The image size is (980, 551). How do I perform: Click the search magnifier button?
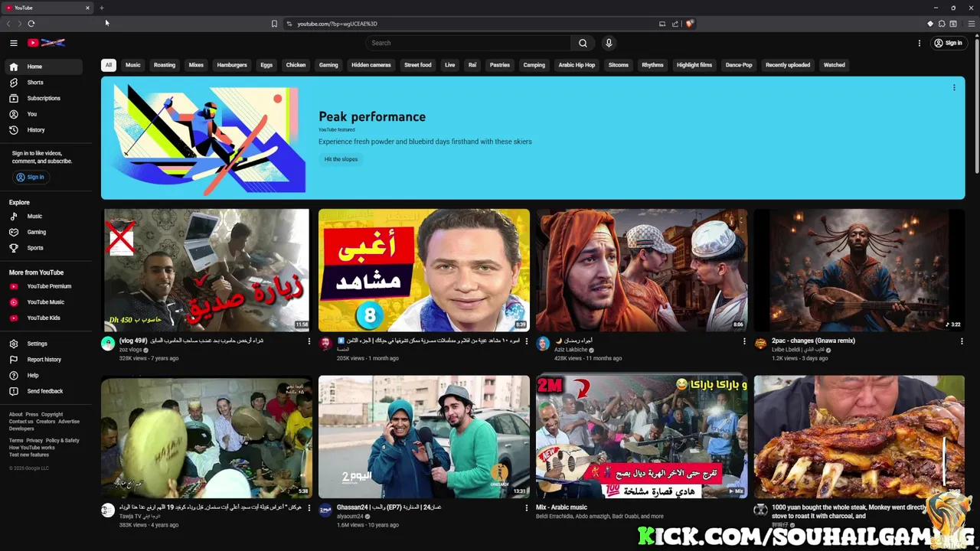pos(583,43)
